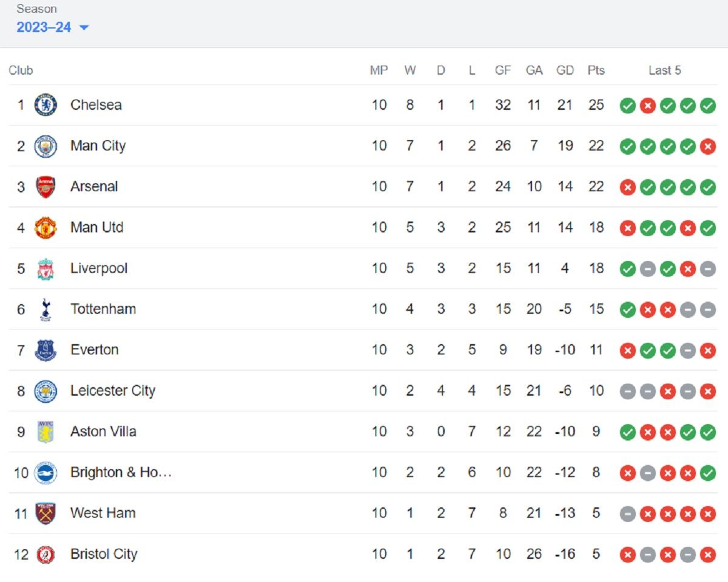This screenshot has width=728, height=582.
Task: Click the Aston Villa badge
Action: pos(45,431)
